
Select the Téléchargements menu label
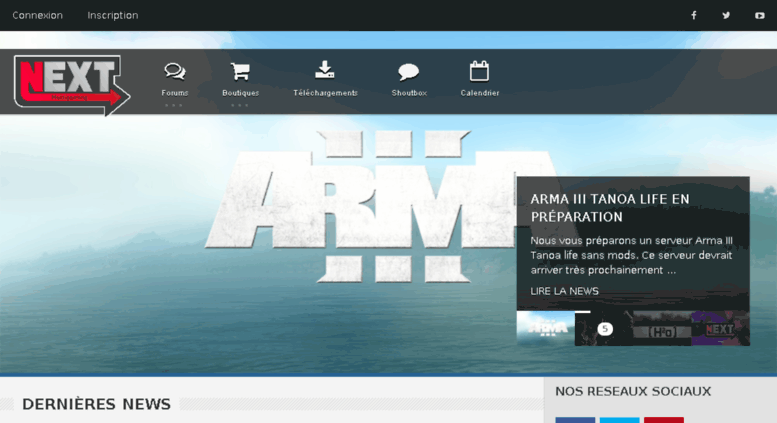pyautogui.click(x=325, y=93)
